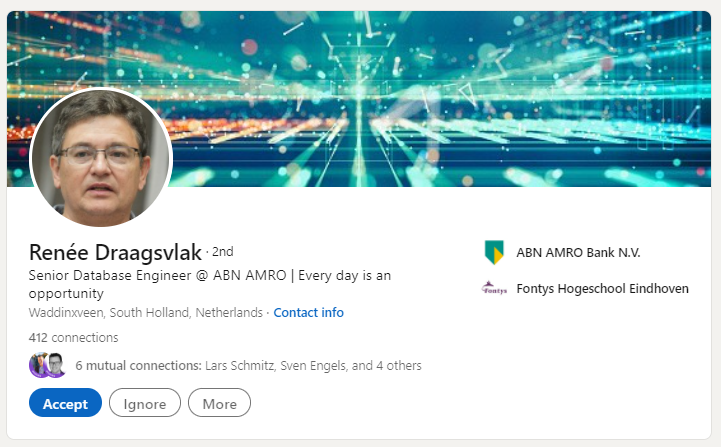Screen dimensions: 721x447
Task: Click the blue Accept button
Action: point(65,403)
